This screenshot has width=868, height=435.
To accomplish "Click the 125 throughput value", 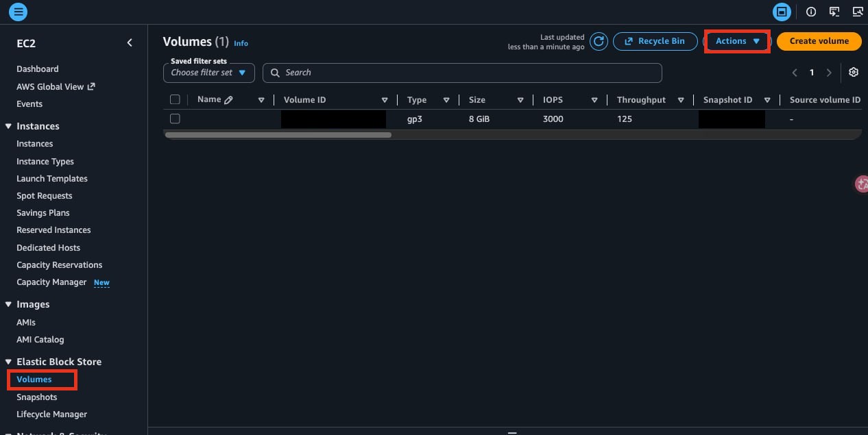I will (x=625, y=119).
